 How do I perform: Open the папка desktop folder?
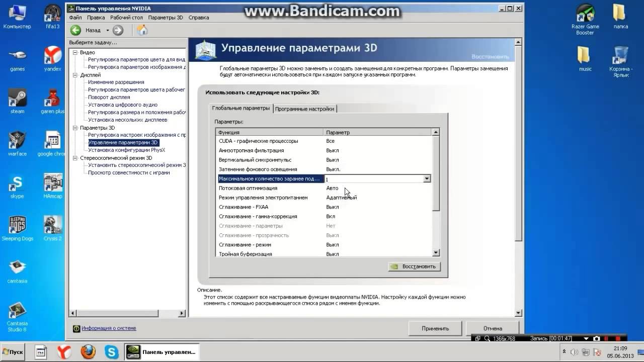click(x=620, y=17)
